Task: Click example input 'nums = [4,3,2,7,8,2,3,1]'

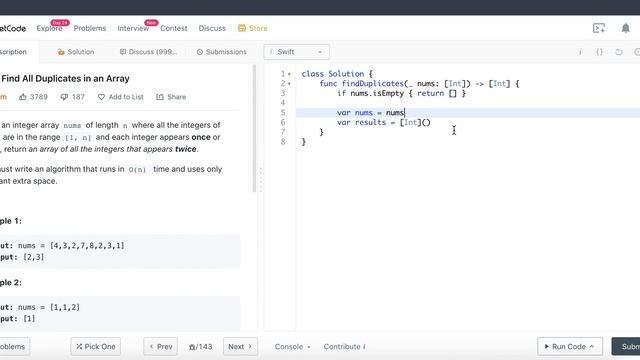Action: pyautogui.click(x=71, y=246)
